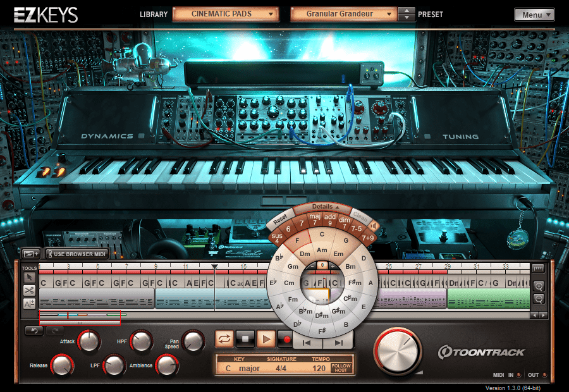Viewport: 569px width, 392px height.
Task: Click the Ambience knob
Action: 167,365
